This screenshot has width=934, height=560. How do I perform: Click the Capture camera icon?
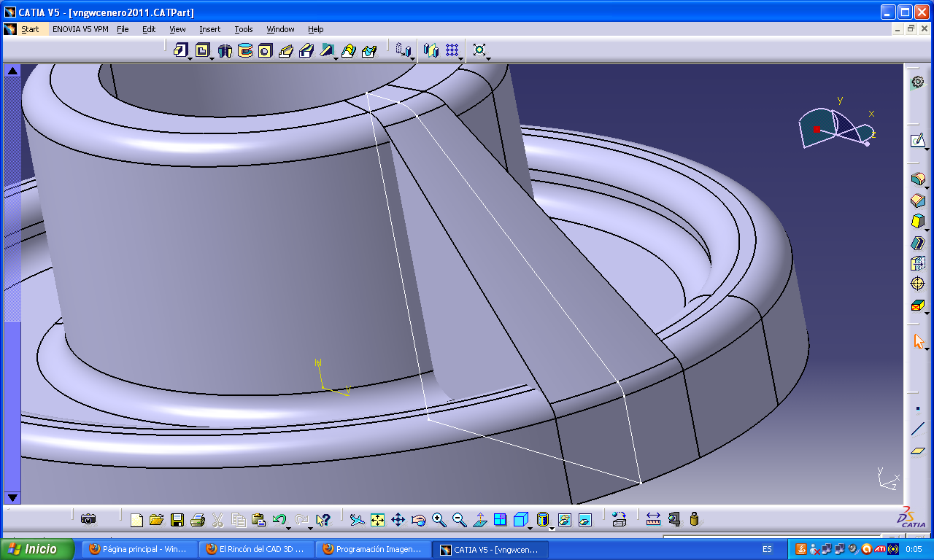(x=88, y=519)
